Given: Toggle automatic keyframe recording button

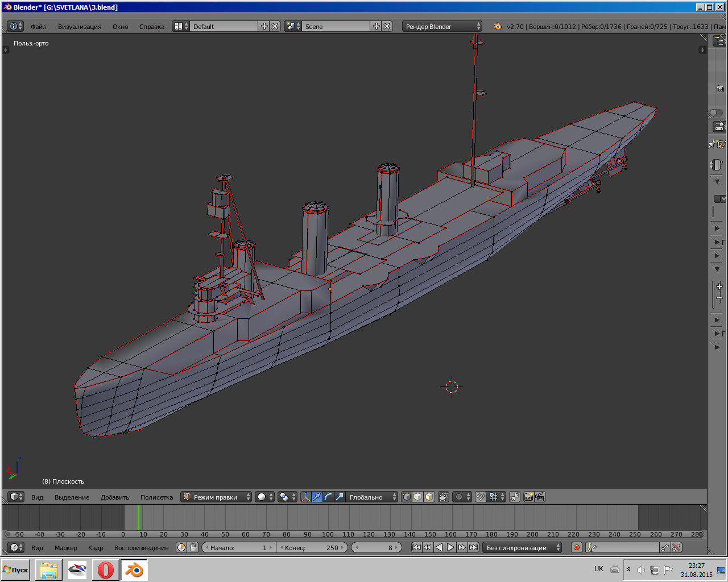Looking at the screenshot, I should 576,547.
